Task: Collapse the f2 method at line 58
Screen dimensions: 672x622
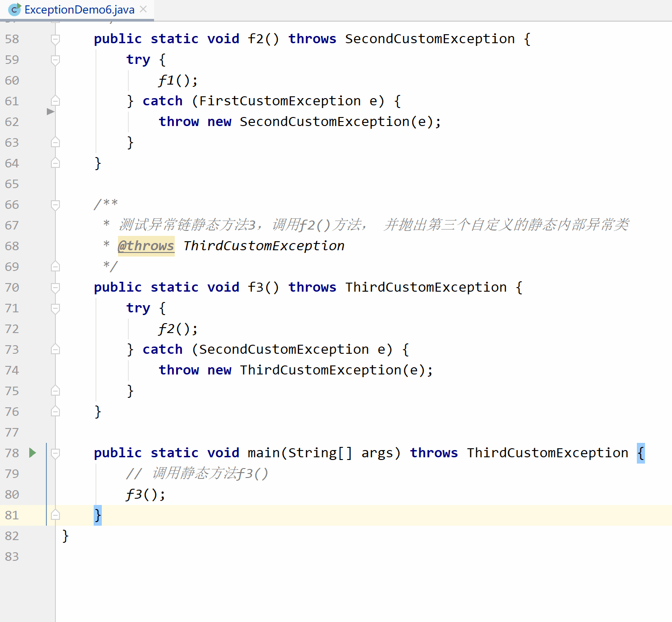Action: [55, 39]
